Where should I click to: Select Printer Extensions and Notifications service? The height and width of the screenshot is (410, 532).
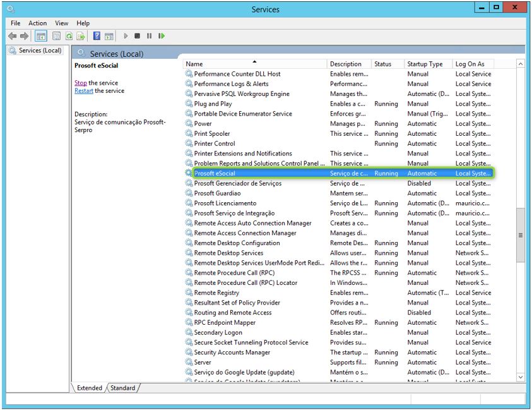pyautogui.click(x=338, y=154)
